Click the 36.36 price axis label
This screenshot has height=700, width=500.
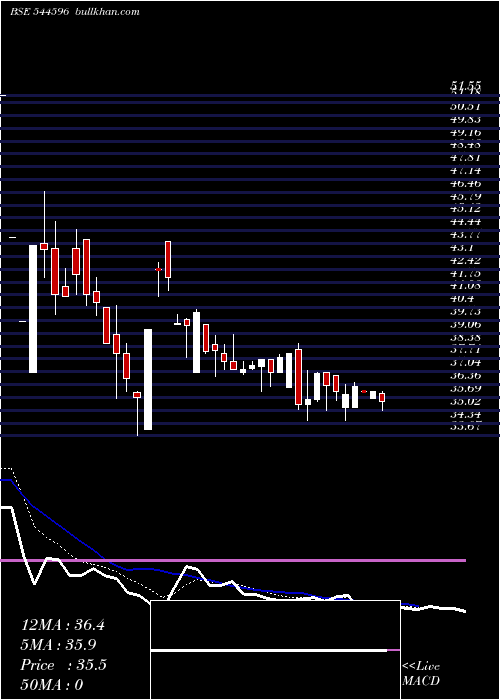point(466,376)
